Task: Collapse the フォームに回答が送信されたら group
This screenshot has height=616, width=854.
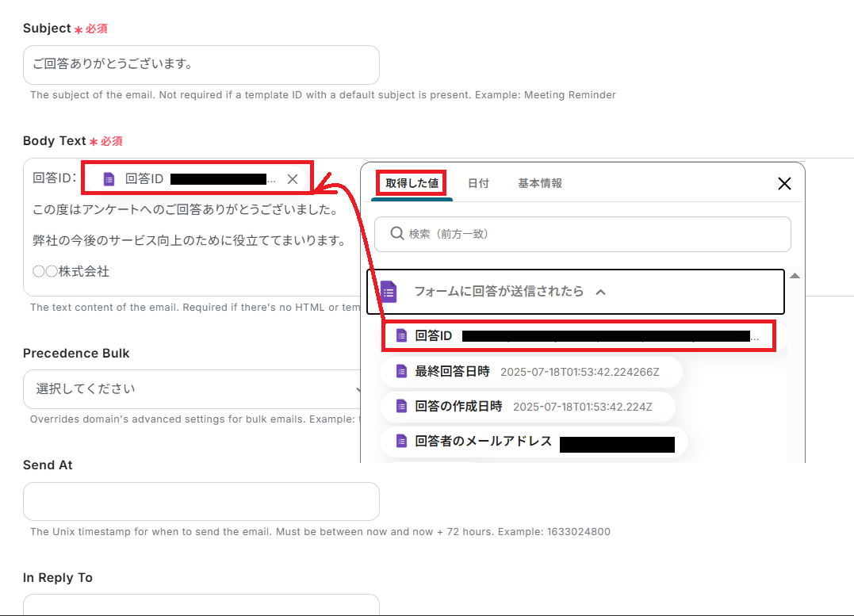Action: tap(600, 291)
